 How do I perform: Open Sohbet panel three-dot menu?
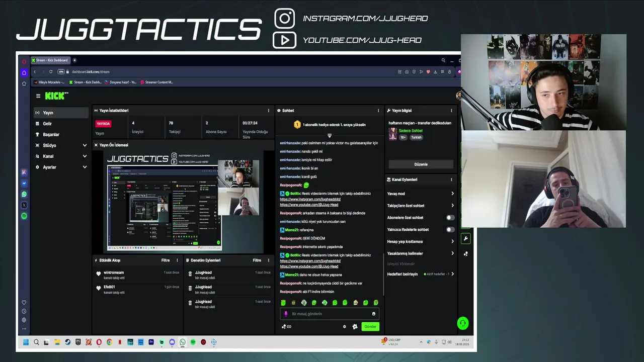click(x=378, y=111)
